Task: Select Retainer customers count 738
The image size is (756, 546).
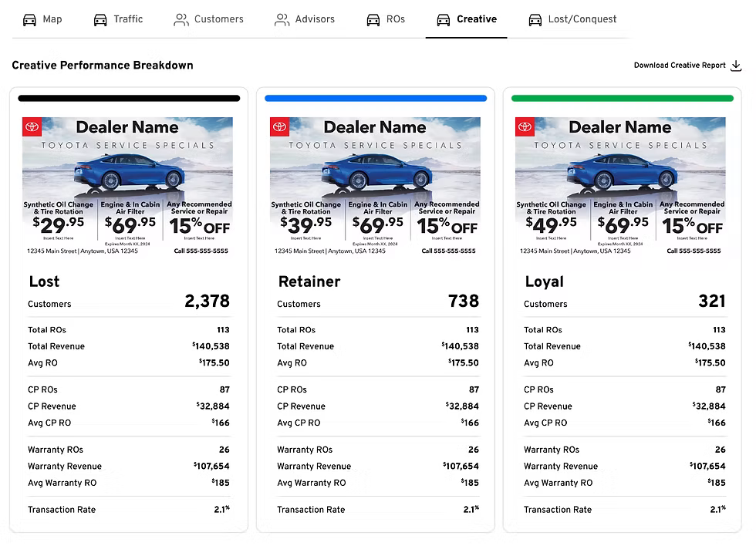Action: coord(464,302)
